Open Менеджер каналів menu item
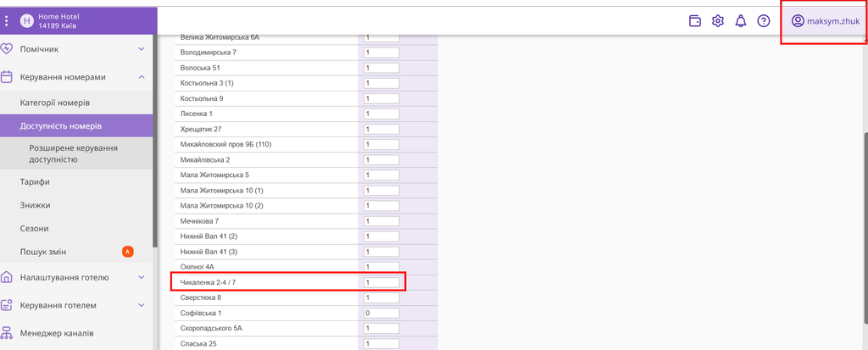The height and width of the screenshot is (350, 868). pos(75,333)
